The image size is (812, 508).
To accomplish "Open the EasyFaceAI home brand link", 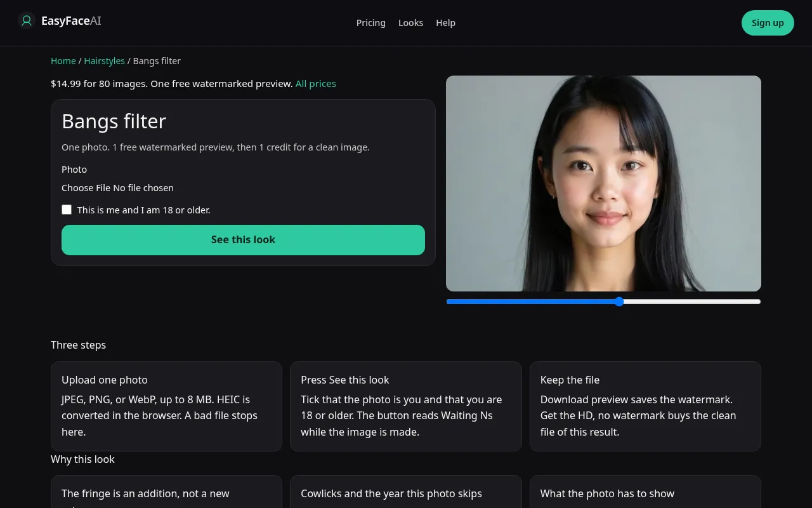I will click(x=60, y=21).
